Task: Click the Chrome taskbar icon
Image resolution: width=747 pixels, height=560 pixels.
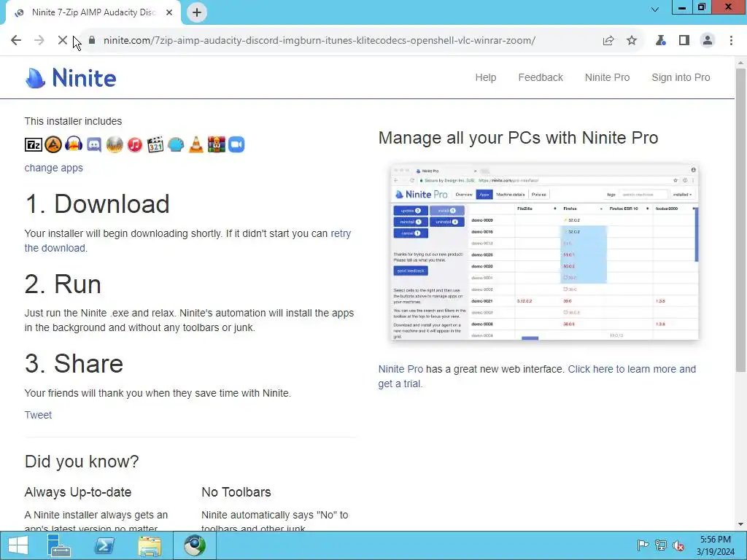Action: pos(195,545)
